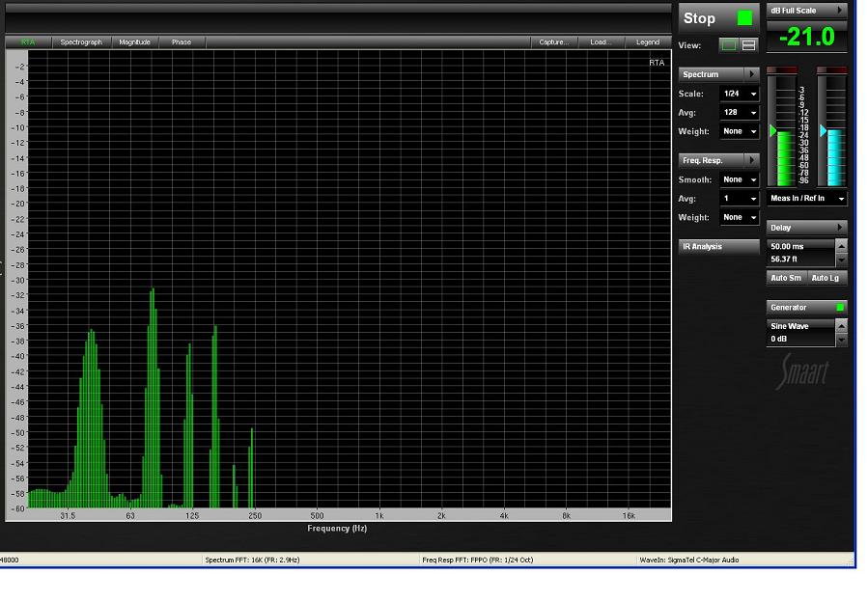Click the Capture... button
Screen dimensions: 868x602
[x=554, y=42]
